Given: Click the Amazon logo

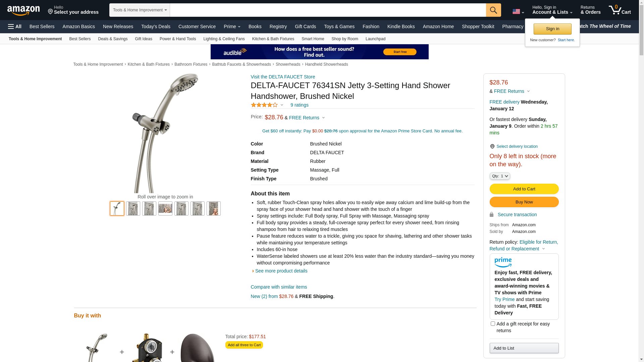Looking at the screenshot, I should pyautogui.click(x=23, y=11).
